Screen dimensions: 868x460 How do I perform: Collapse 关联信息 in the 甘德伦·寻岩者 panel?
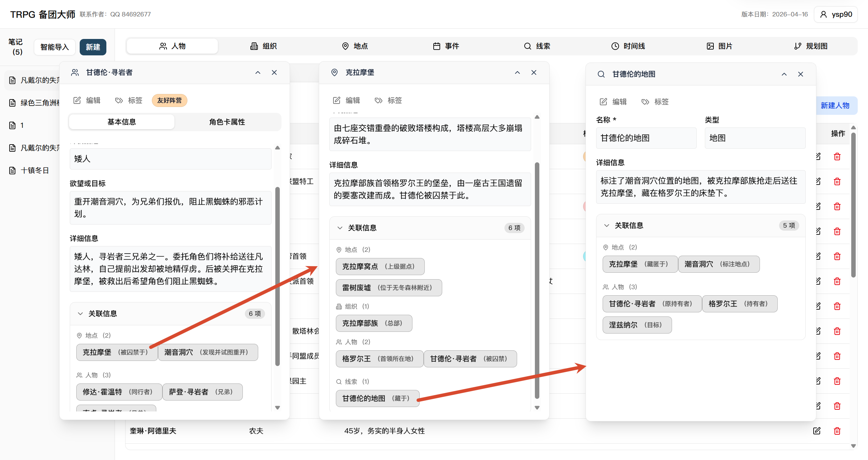click(x=171, y=314)
